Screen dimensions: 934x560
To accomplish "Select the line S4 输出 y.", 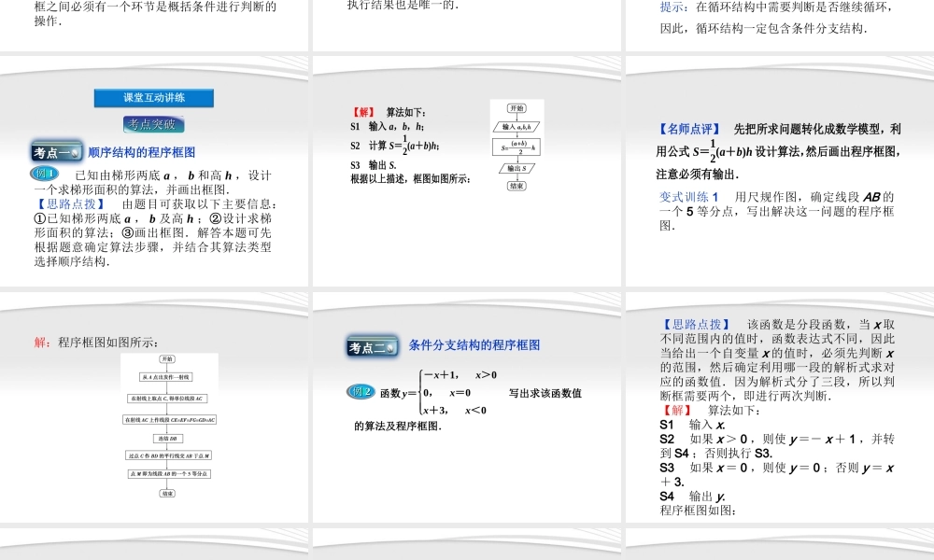I will click(x=693, y=497).
